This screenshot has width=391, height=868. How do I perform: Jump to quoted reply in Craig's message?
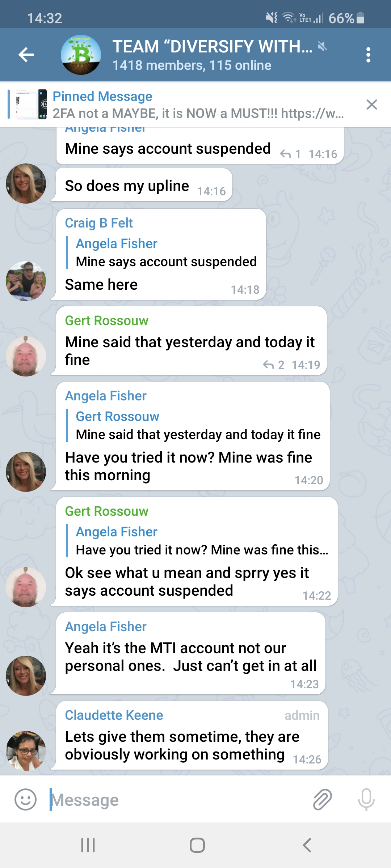(166, 253)
